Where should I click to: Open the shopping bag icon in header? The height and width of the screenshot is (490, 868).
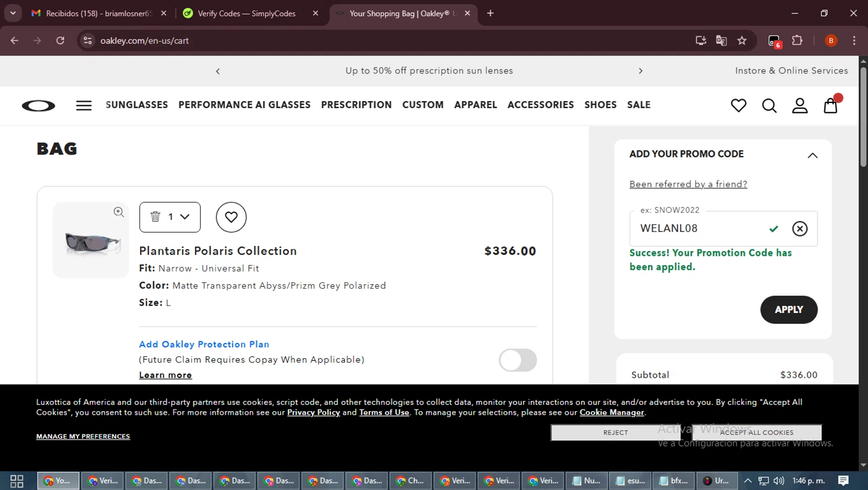pos(831,105)
